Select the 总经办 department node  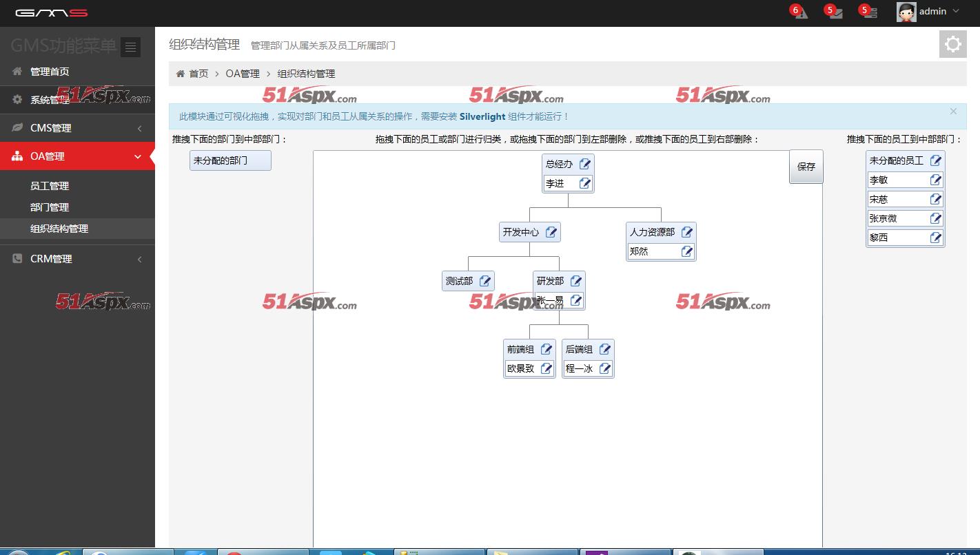559,164
